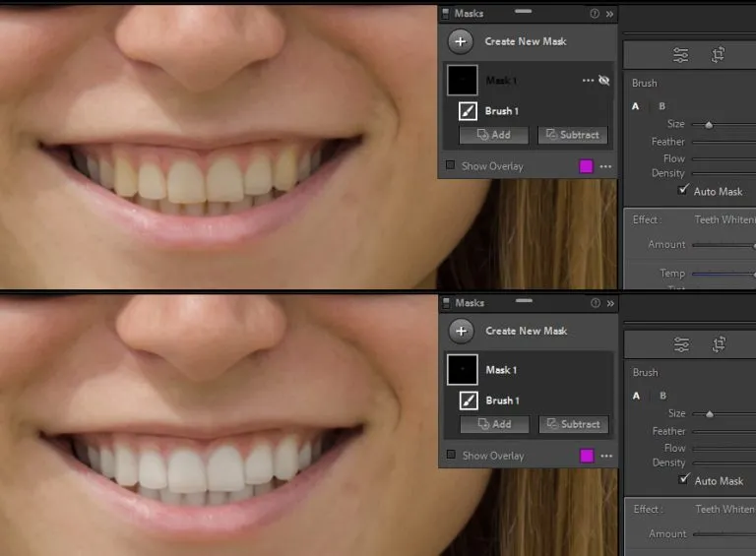The width and height of the screenshot is (756, 556).
Task: Open overlay options dots next to the upper magenta swatch
Action: (x=605, y=166)
